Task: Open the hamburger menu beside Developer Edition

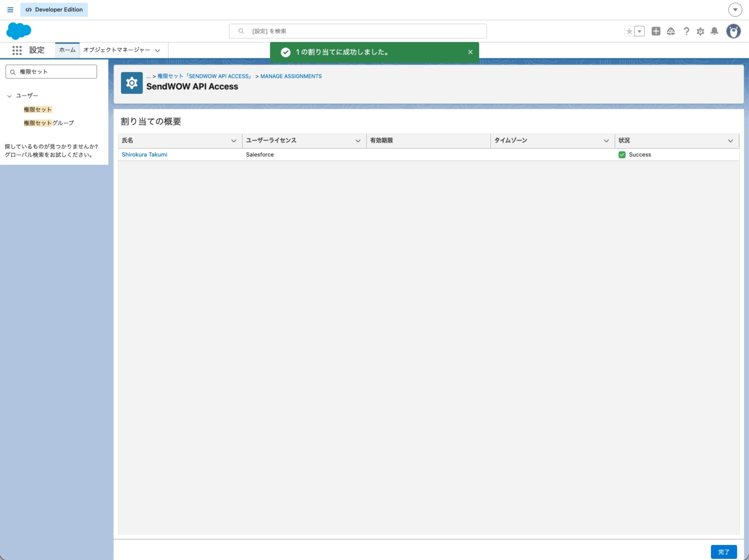Action: [10, 10]
